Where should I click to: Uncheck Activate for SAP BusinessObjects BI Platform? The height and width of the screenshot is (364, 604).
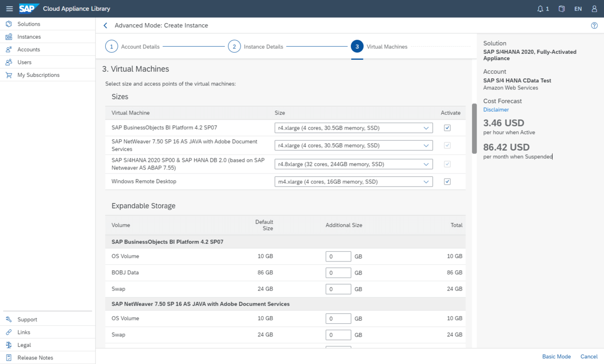447,128
